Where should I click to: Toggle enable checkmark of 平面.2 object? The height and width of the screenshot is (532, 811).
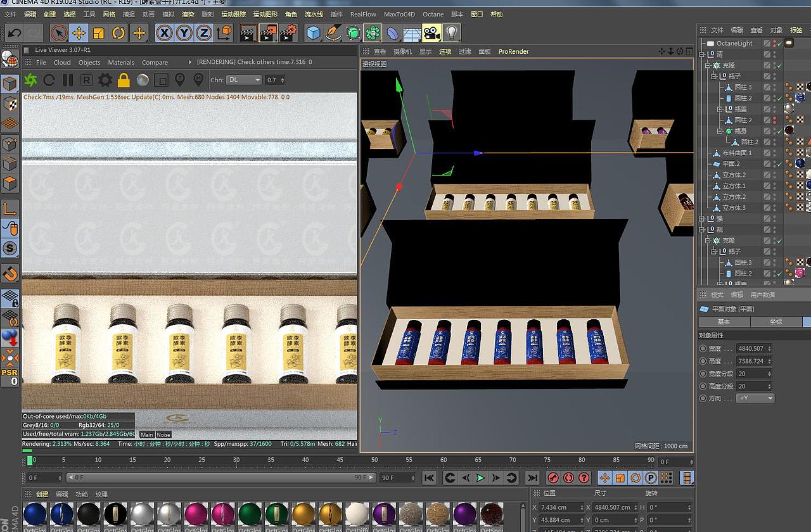click(780, 164)
